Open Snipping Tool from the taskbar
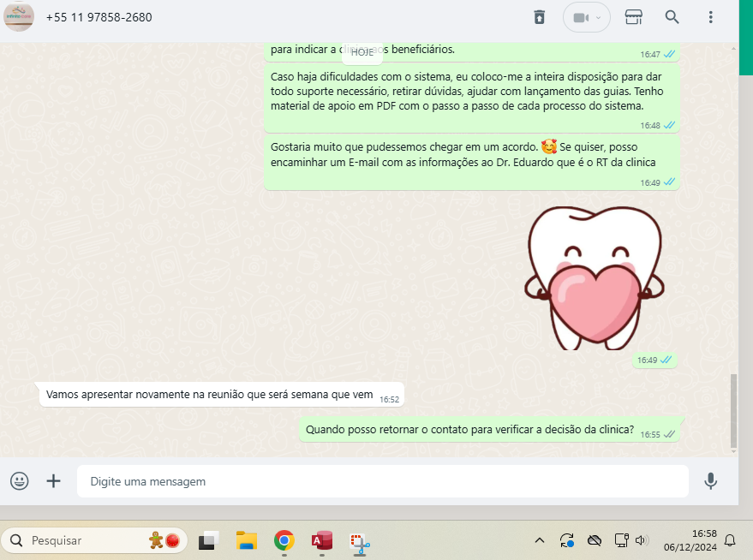 tap(359, 540)
